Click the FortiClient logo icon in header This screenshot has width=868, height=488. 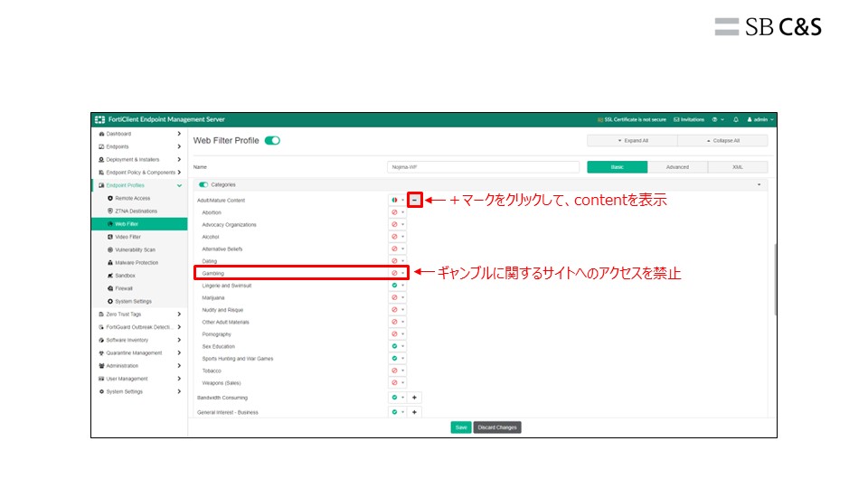pyautogui.click(x=99, y=119)
